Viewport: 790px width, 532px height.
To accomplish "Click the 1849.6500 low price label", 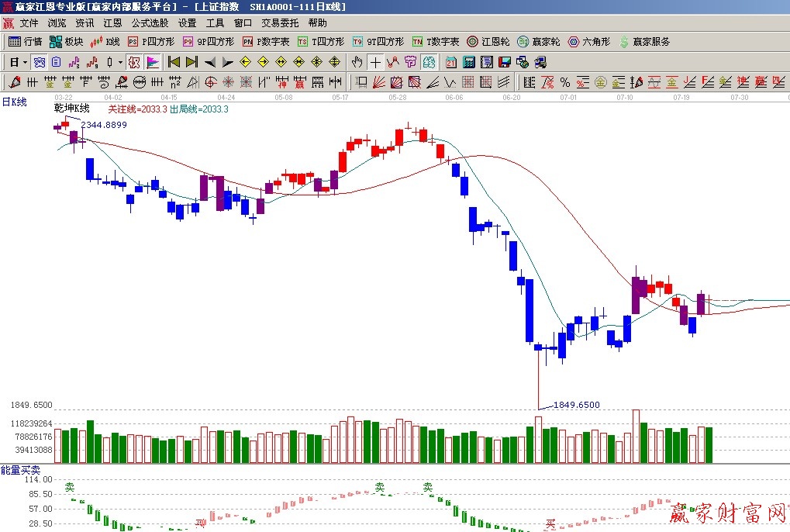I will pos(576,405).
